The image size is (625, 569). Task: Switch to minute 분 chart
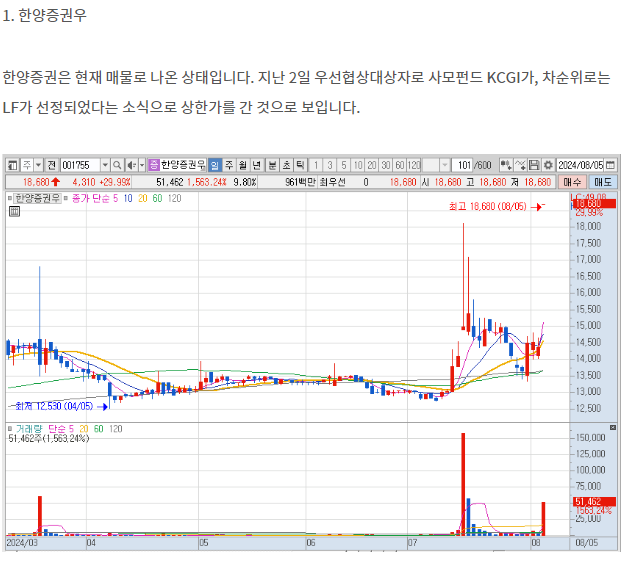point(273,165)
